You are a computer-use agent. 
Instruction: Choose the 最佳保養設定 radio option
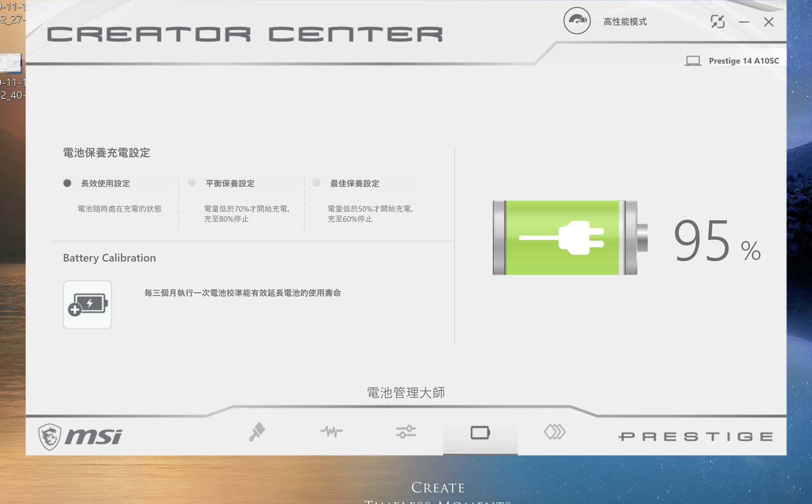(x=317, y=183)
